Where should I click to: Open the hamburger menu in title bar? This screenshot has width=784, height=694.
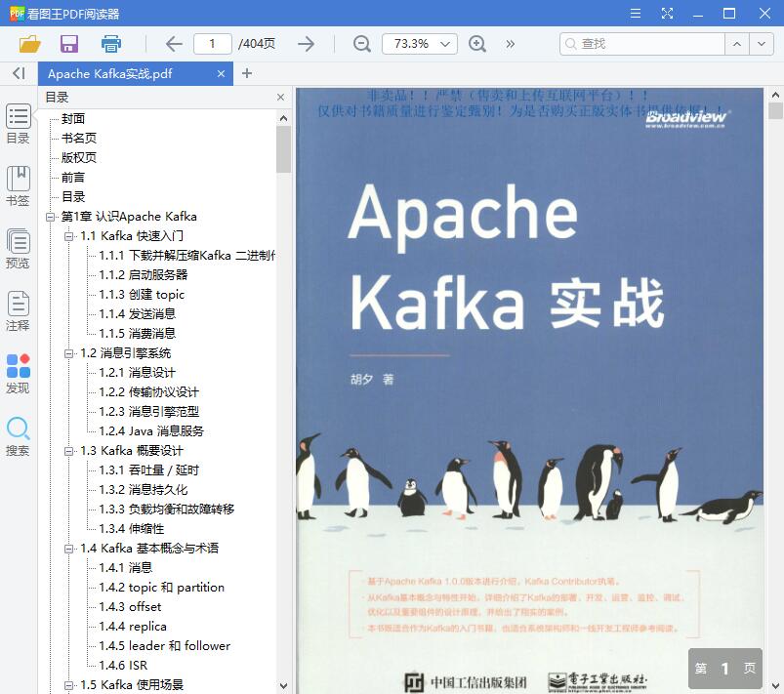(636, 13)
